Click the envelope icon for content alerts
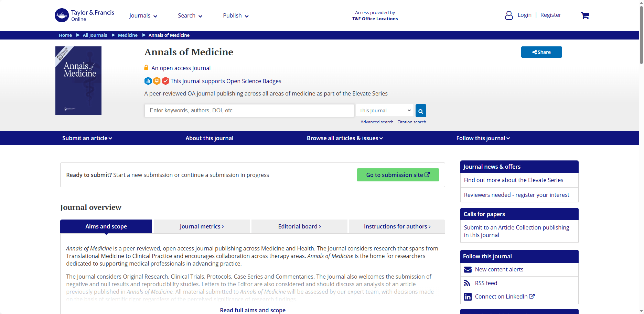This screenshot has height=314, width=644. pos(468,270)
